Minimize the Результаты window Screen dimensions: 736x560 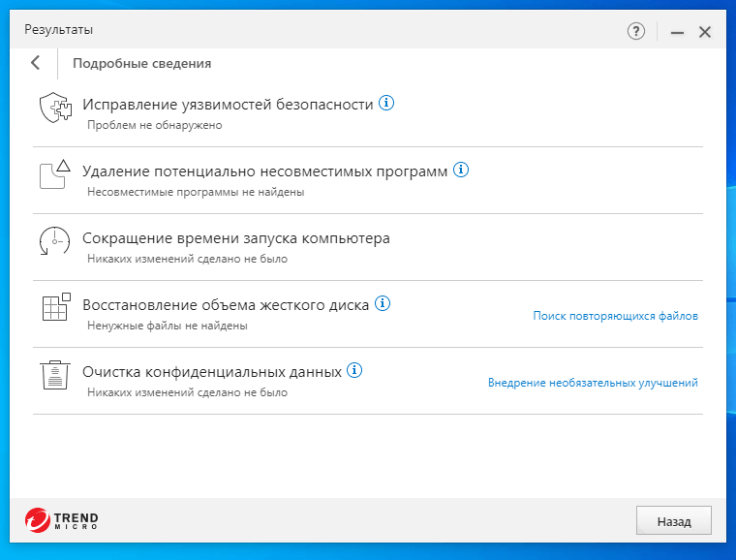click(677, 32)
